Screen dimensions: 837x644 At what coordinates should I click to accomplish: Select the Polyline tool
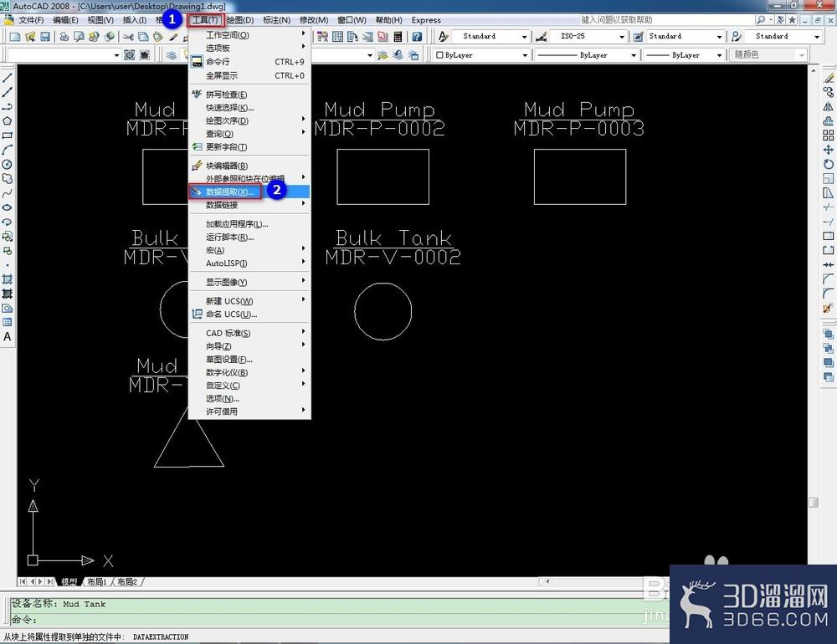(8, 107)
